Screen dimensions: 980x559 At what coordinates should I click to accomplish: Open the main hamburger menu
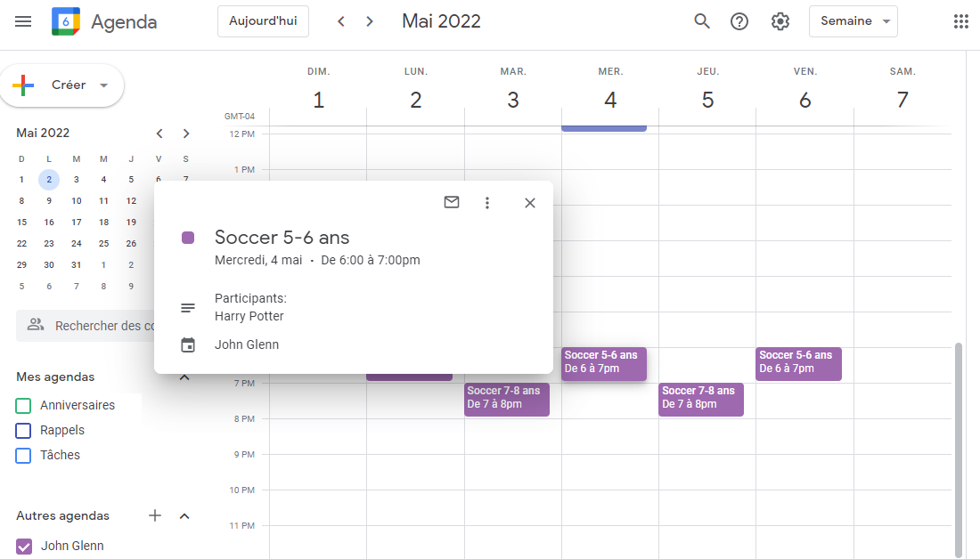23,21
